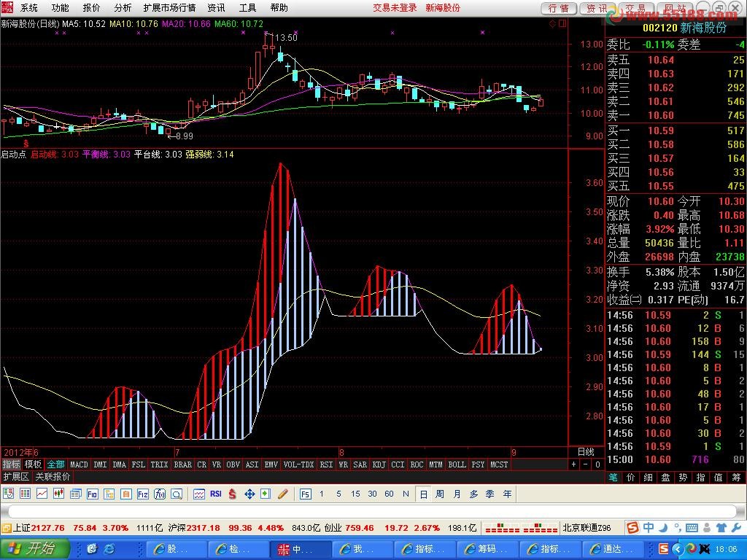Open the 报价 menu

point(91,7)
